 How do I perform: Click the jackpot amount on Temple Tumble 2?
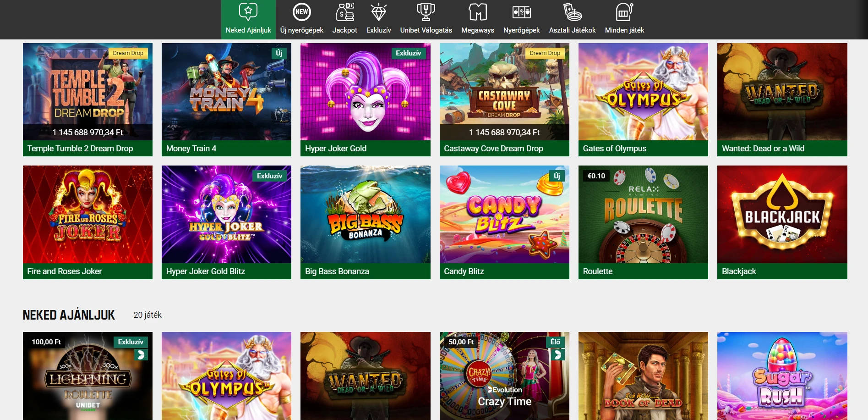(87, 133)
